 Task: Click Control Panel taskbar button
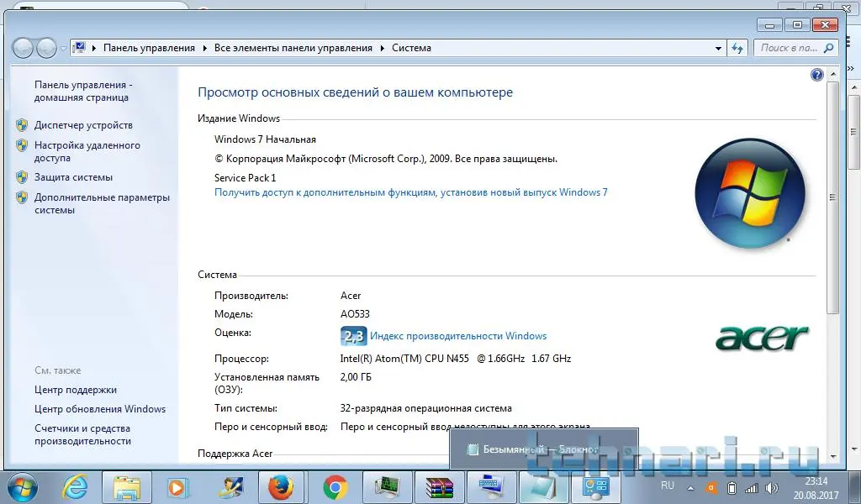tap(595, 487)
